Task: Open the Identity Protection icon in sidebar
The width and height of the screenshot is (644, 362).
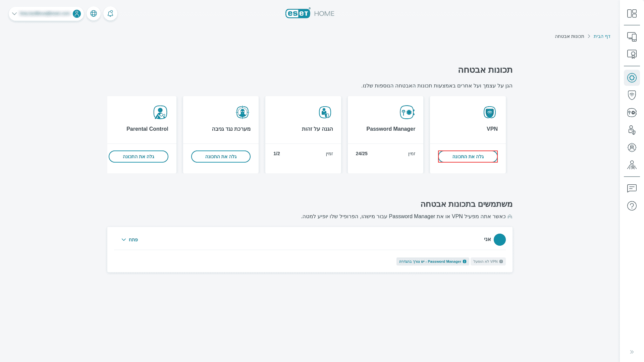Action: 632,130
